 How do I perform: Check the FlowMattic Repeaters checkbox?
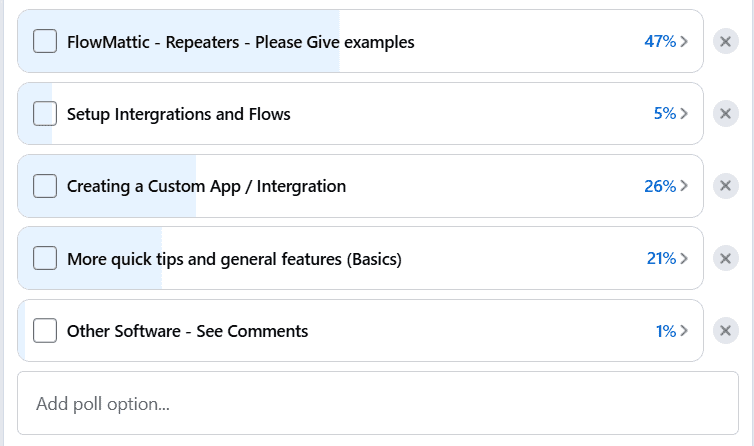45,41
